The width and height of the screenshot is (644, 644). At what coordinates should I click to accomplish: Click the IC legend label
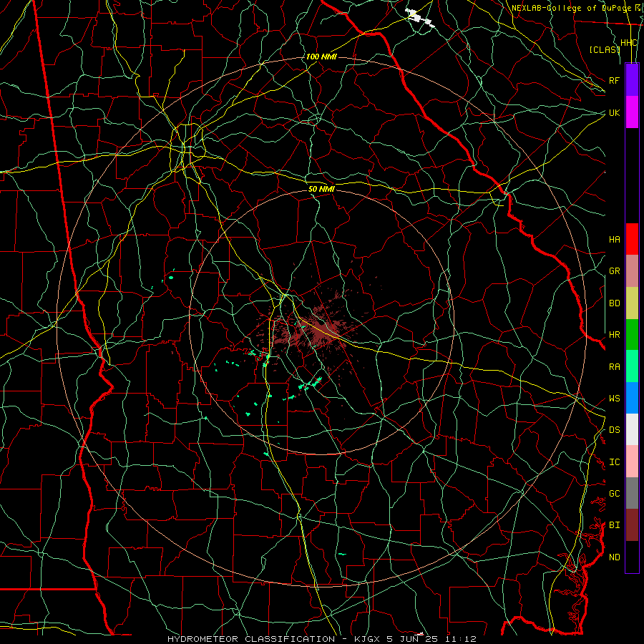click(614, 462)
